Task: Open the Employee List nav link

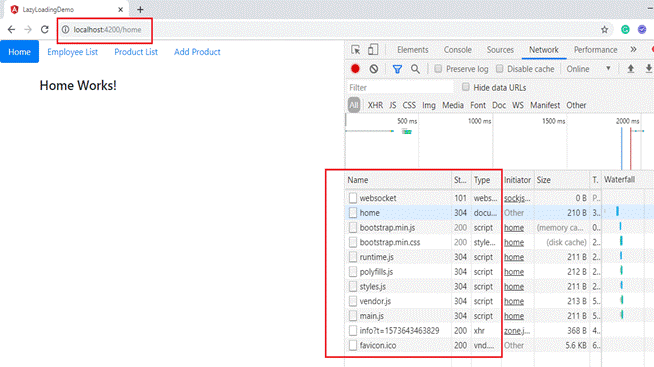Action: point(73,52)
